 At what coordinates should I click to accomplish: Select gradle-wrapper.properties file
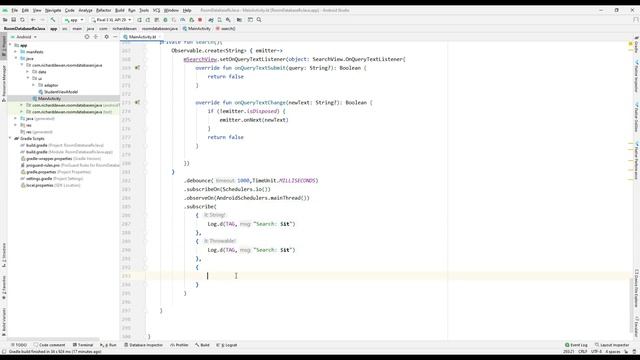(x=49, y=158)
